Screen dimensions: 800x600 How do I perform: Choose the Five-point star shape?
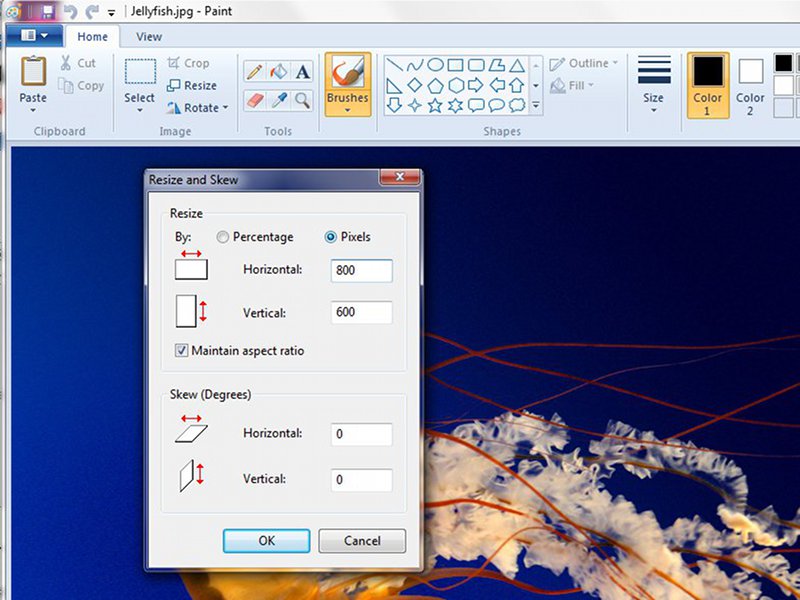point(435,106)
